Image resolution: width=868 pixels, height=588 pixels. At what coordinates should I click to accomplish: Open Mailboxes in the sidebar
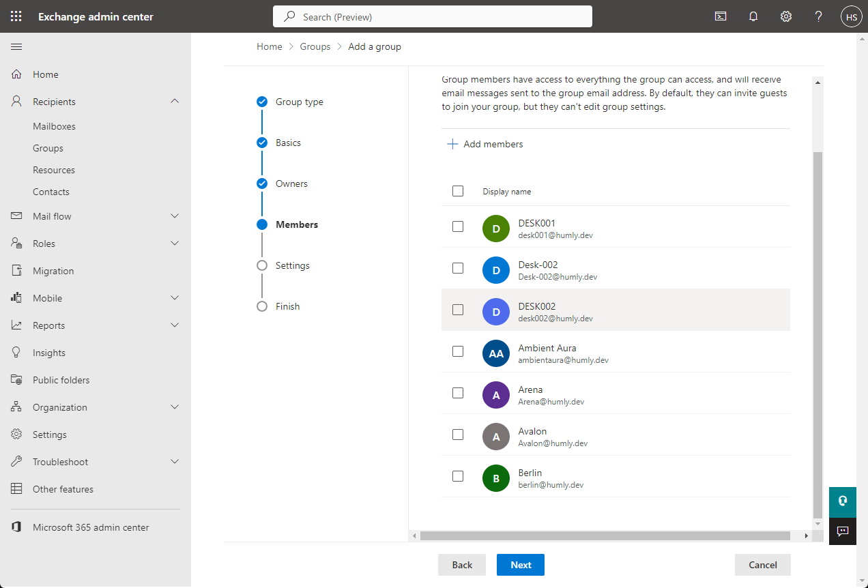53,126
